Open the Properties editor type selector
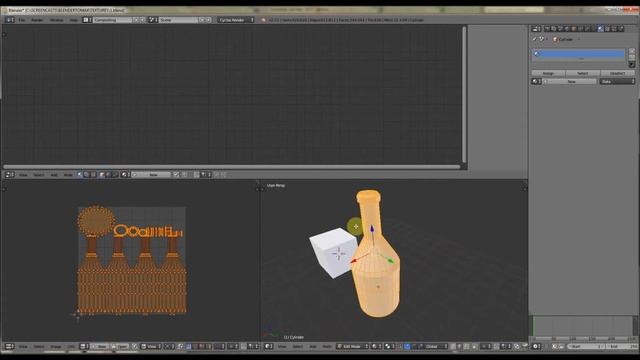This screenshot has height=360, width=640. [x=536, y=29]
